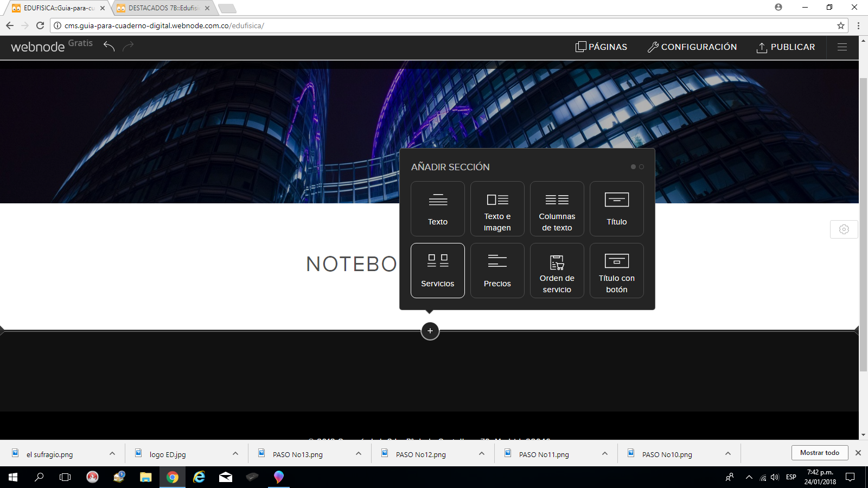Open downloaded file PASO No10.png
The height and width of the screenshot is (488, 868).
[x=667, y=454]
